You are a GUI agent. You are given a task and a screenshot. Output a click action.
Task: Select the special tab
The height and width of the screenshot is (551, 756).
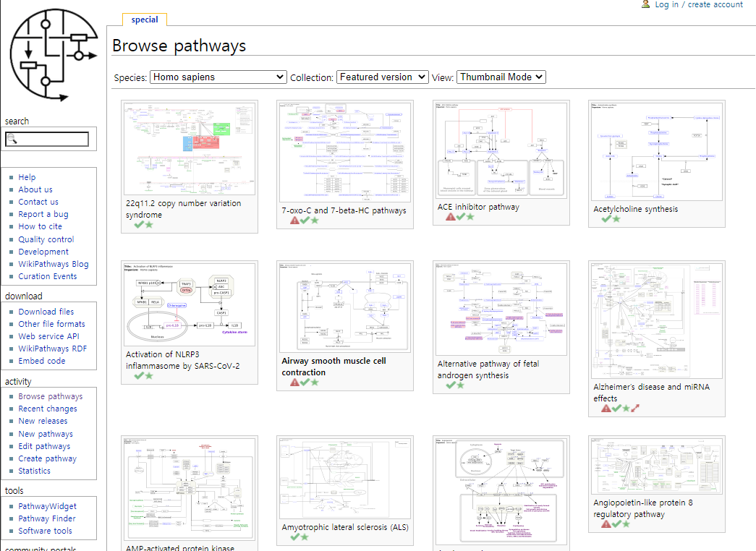coord(144,20)
